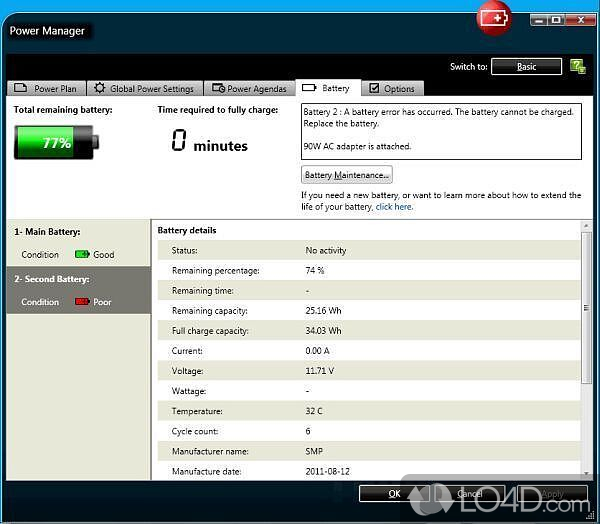
Task: Open the green help icon beside Basic
Action: [x=578, y=67]
